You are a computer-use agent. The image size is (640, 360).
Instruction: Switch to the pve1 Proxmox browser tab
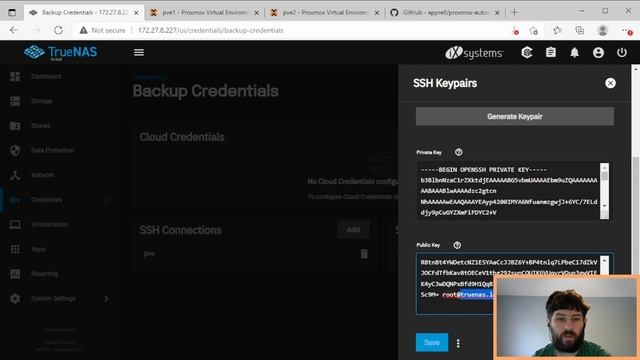[x=204, y=13]
